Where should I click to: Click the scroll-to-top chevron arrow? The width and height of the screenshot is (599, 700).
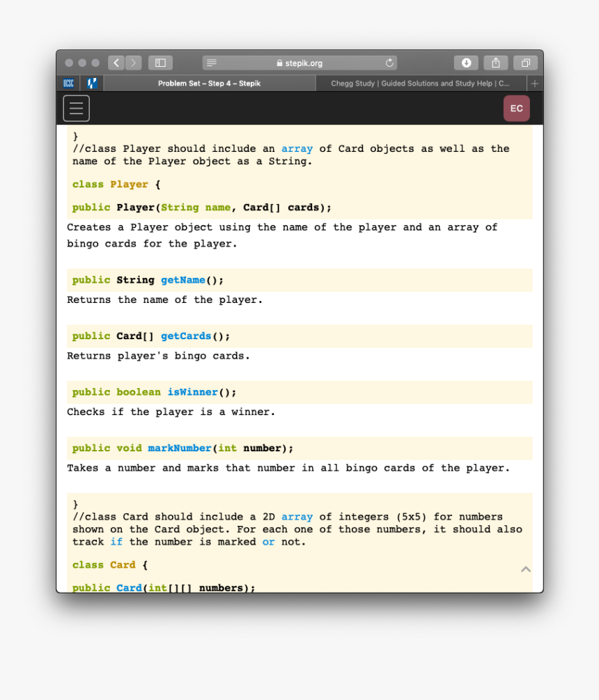(x=526, y=569)
